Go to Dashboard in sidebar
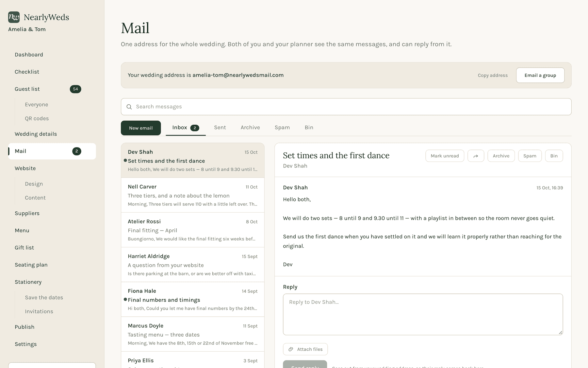Viewport: 588px width, 368px height. click(52, 55)
